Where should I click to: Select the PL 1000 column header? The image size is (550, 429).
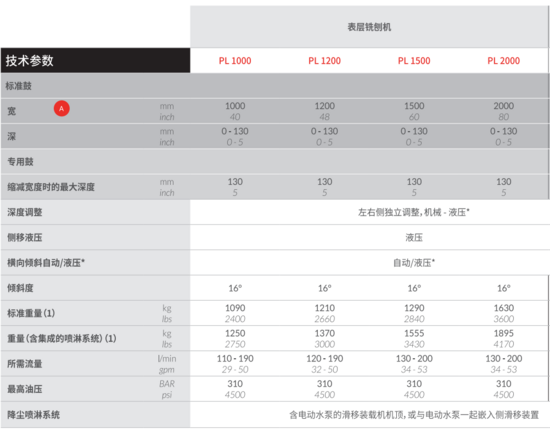point(235,61)
